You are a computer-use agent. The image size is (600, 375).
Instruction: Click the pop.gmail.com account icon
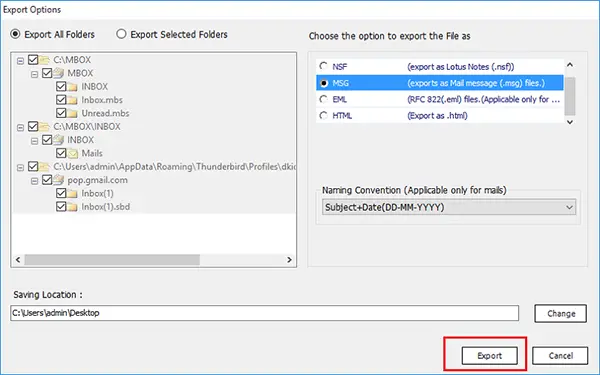(x=58, y=179)
